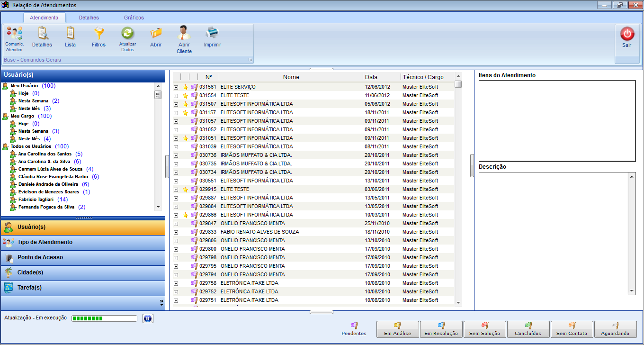The height and width of the screenshot is (345, 644).
Task: Switch to the Gráficos tab
Action: [134, 18]
